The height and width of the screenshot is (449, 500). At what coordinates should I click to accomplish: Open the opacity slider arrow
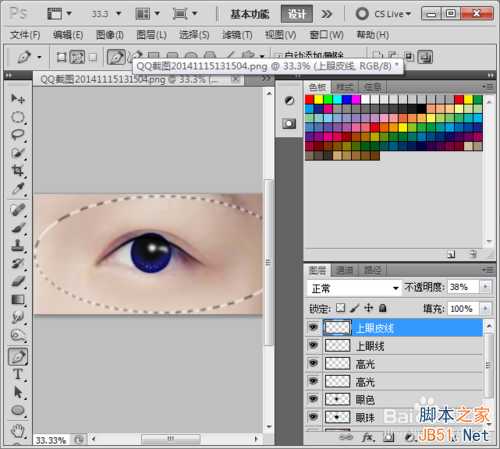click(485, 287)
